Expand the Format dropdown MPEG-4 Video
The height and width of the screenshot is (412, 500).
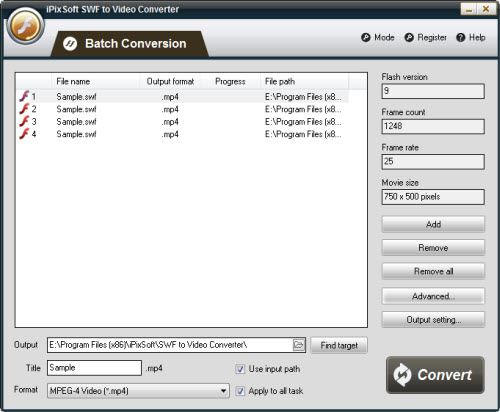click(x=138, y=391)
